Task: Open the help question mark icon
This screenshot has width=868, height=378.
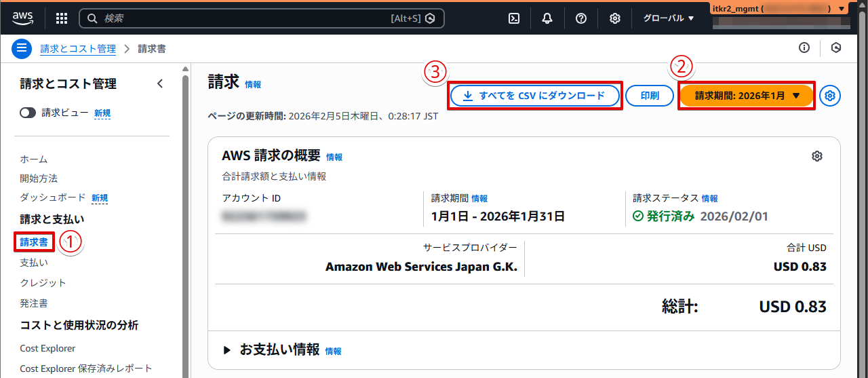Action: [x=581, y=18]
